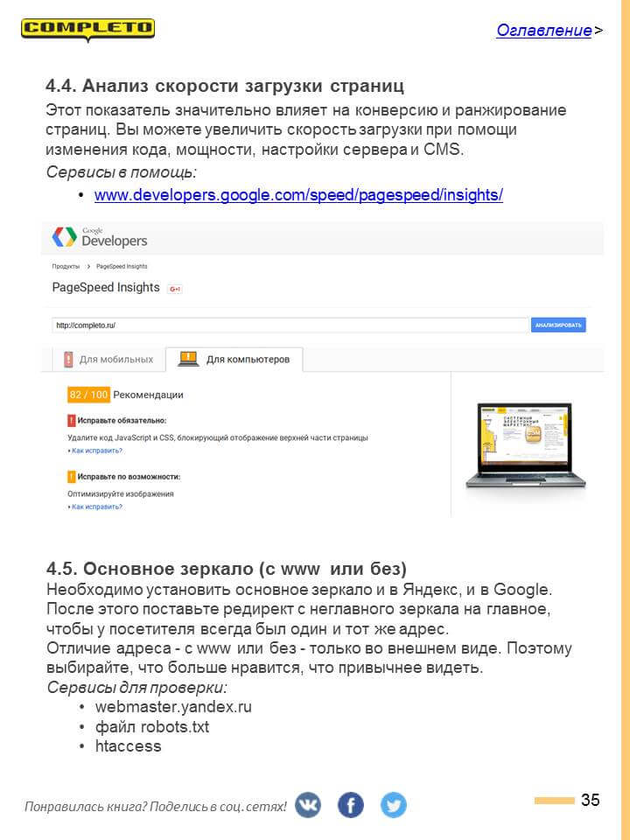Share via the Twitter bird icon
Viewport: 630px width, 840px height.
[393, 805]
